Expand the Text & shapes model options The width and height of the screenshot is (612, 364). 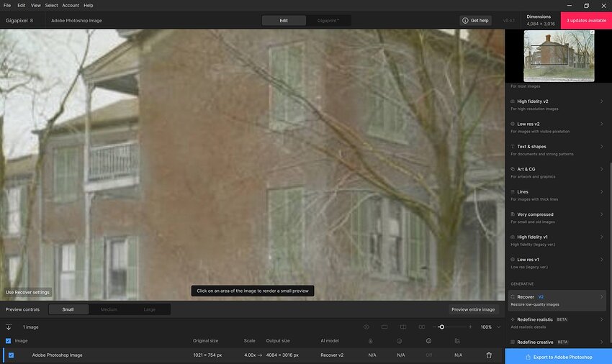point(601,146)
